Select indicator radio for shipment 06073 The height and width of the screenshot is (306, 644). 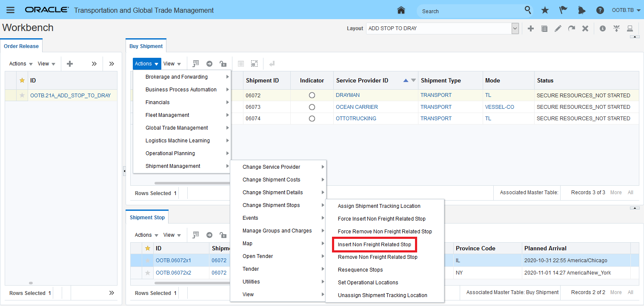[312, 107]
